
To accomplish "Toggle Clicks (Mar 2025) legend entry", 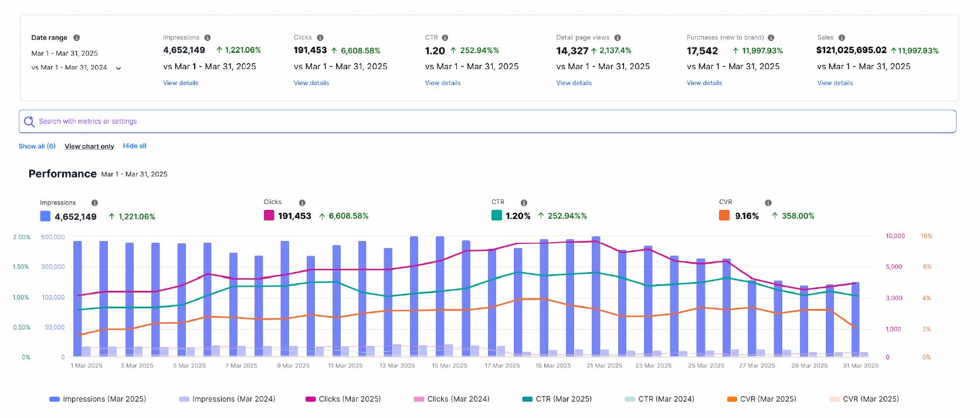I will point(343,399).
